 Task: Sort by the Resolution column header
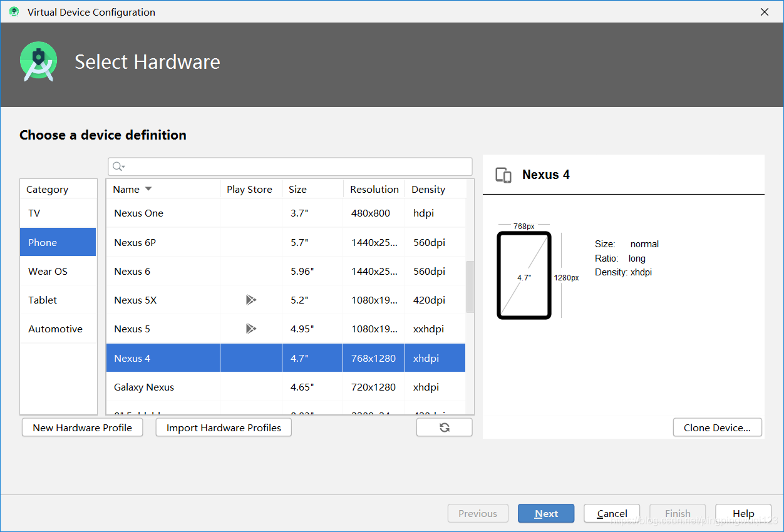point(374,189)
